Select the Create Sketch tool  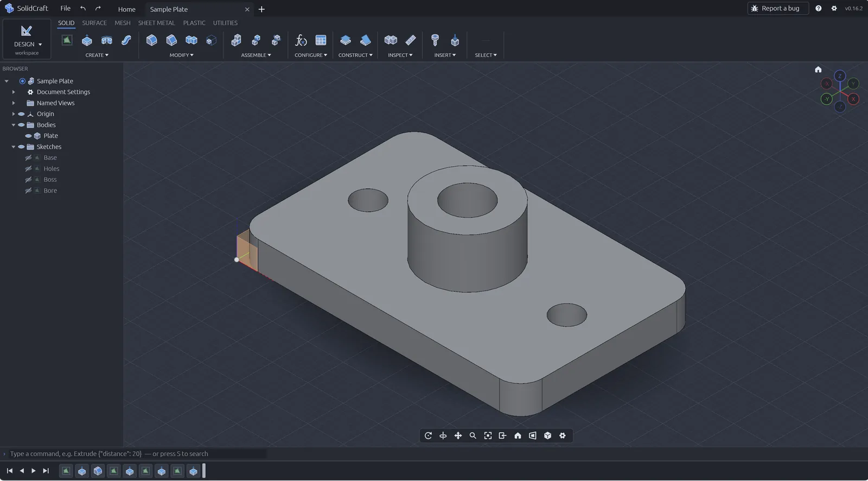pyautogui.click(x=67, y=40)
